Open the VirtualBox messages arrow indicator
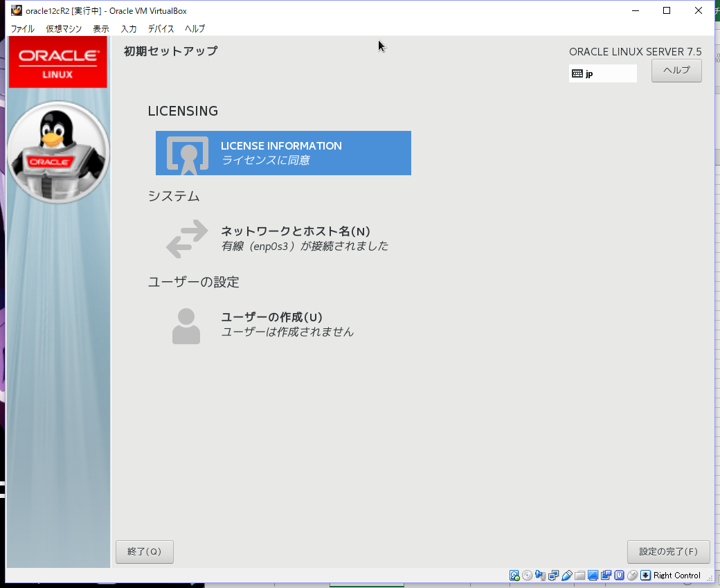The width and height of the screenshot is (720, 588). [x=645, y=576]
